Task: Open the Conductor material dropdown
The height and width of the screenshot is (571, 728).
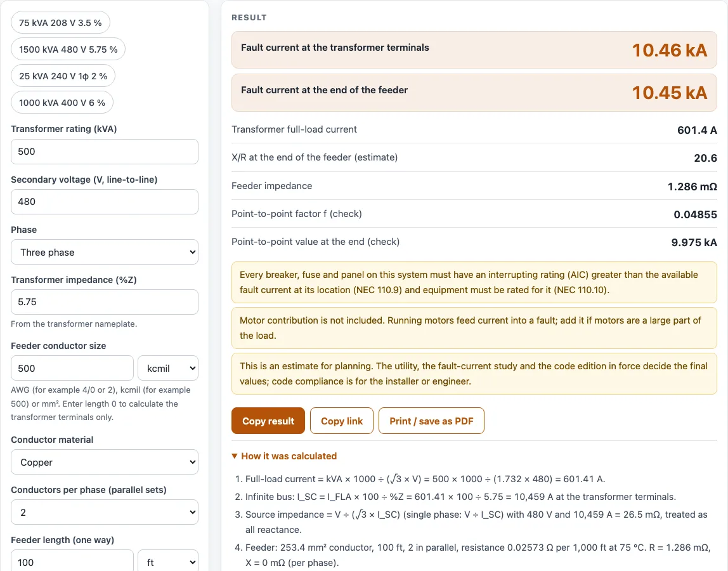Action: (x=105, y=463)
